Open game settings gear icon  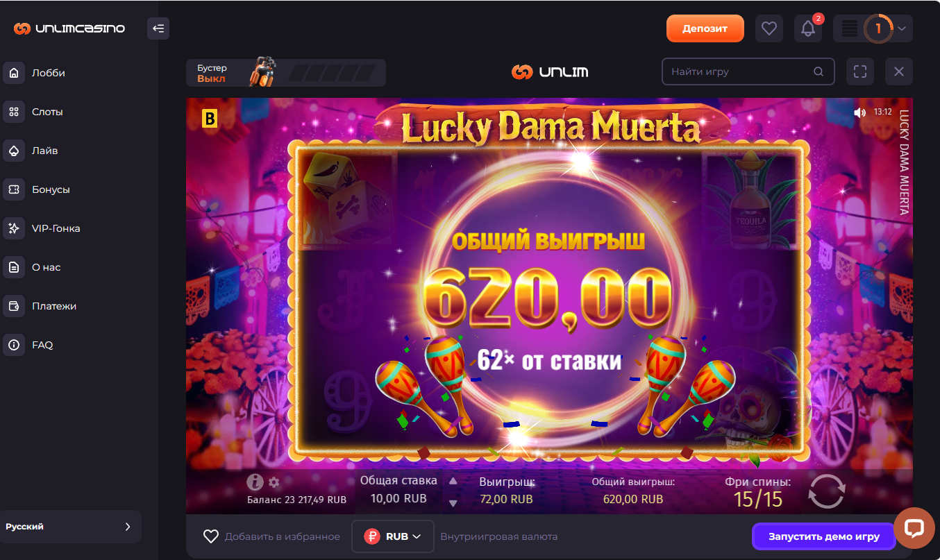[274, 482]
